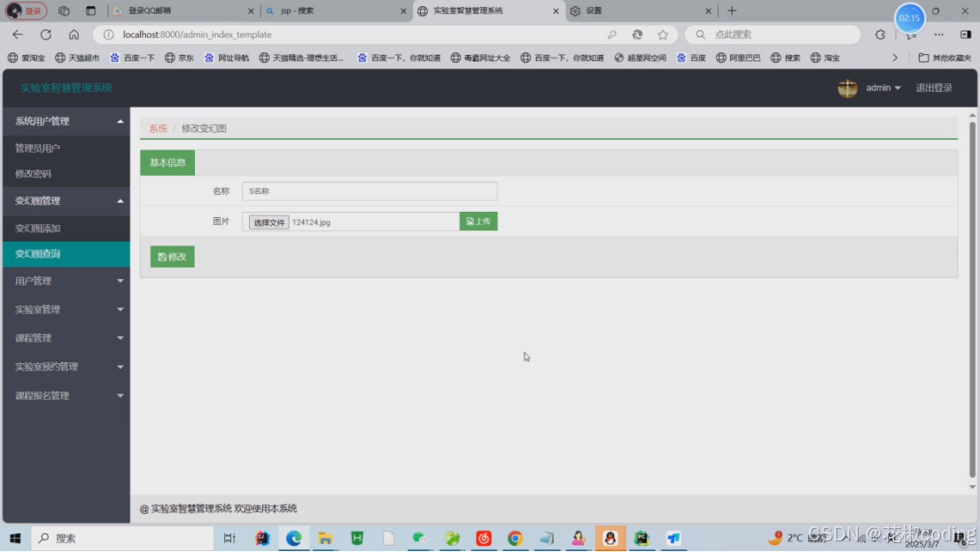Click the taskbar 搜索 search box
Viewport: 980px width, 552px height.
tap(122, 538)
